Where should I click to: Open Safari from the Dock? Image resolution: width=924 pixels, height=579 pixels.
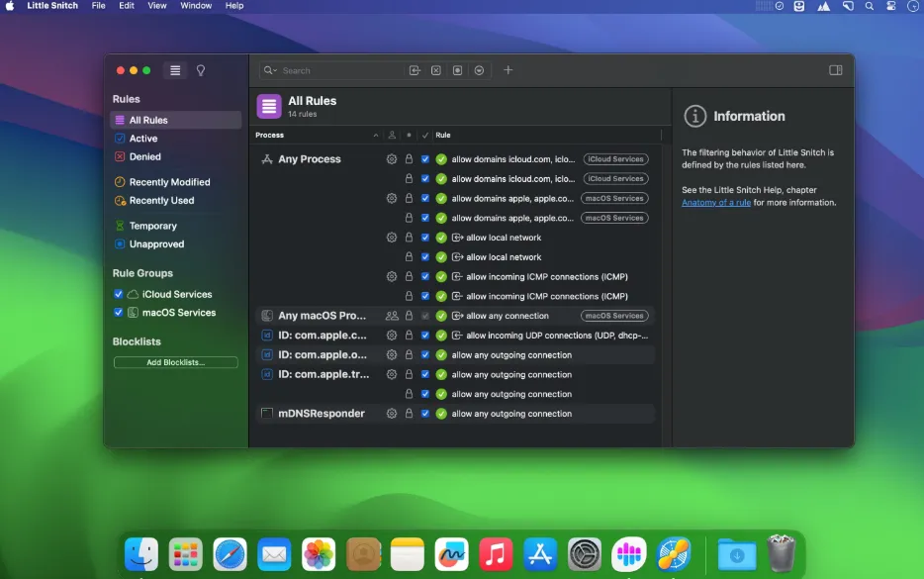(230, 554)
